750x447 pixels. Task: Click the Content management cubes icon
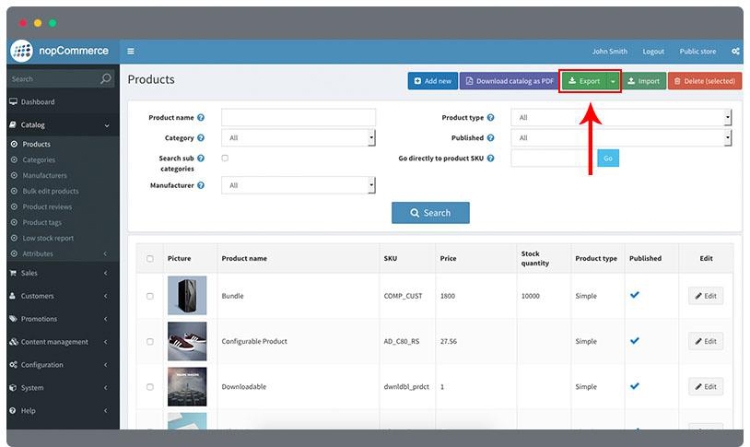click(x=13, y=342)
